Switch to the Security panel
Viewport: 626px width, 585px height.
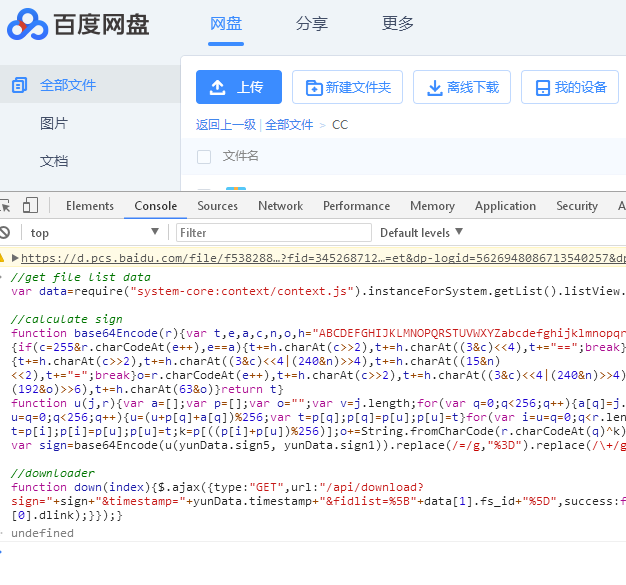[577, 206]
